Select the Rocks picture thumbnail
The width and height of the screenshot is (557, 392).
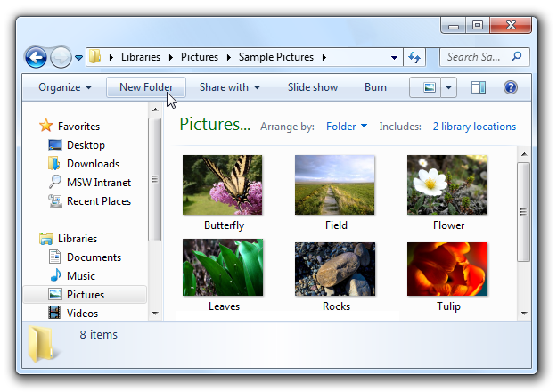pyautogui.click(x=335, y=269)
